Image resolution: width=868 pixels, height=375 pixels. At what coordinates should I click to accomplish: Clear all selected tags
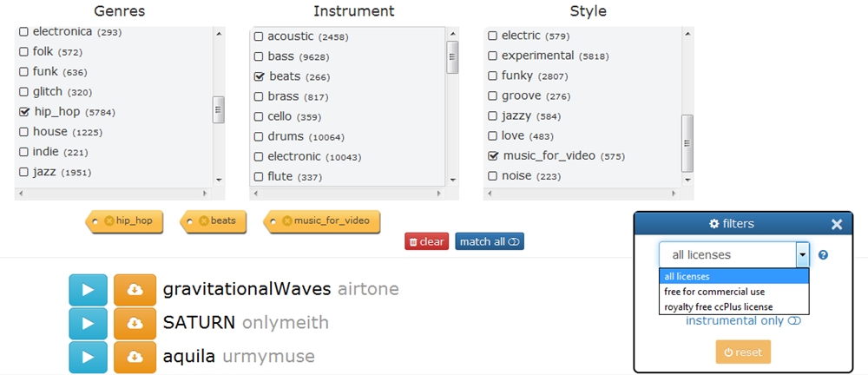(426, 241)
